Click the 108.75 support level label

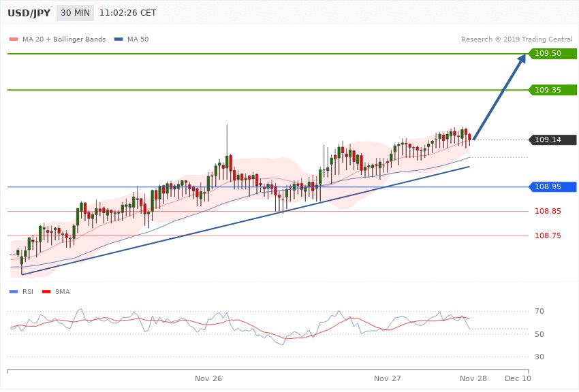tap(548, 235)
